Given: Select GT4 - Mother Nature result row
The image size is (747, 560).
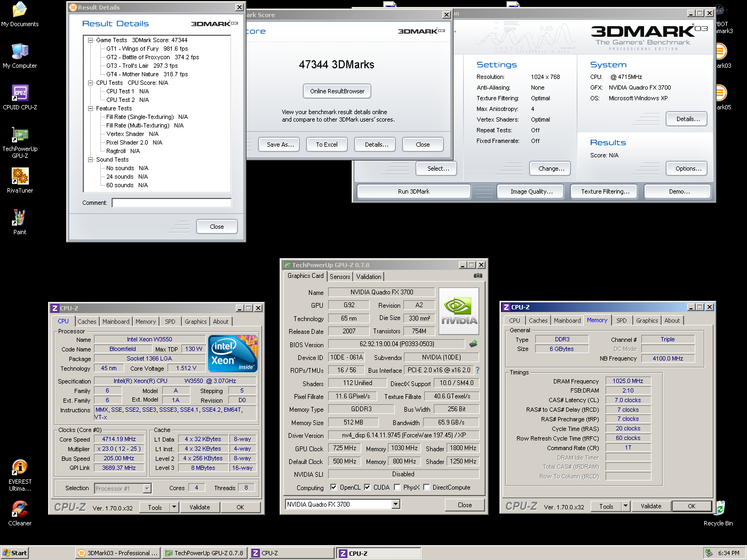Looking at the screenshot, I should tap(147, 74).
